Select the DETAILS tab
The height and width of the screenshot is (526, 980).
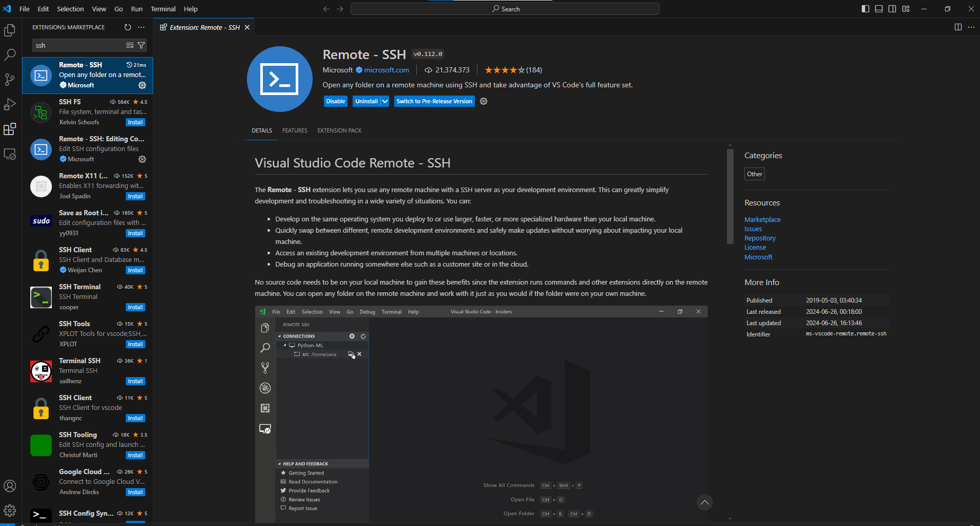262,130
